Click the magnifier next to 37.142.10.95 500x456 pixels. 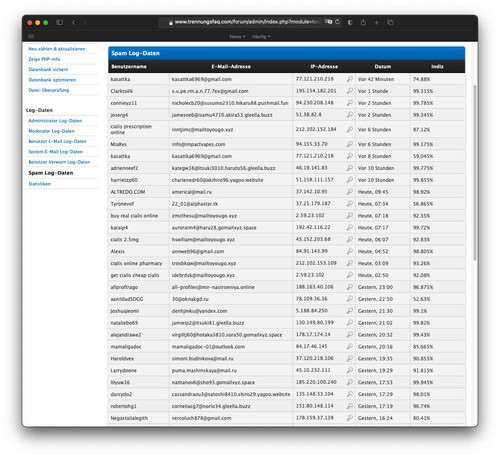click(350, 192)
